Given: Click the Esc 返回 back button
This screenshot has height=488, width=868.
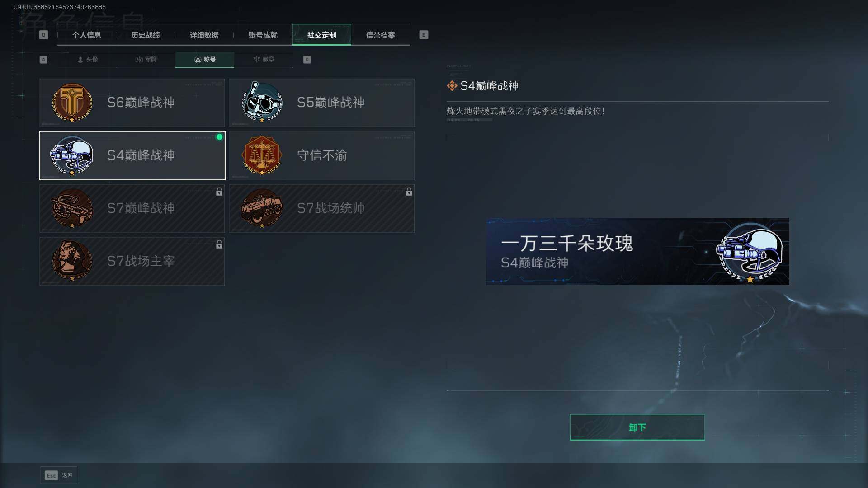Looking at the screenshot, I should tap(58, 475).
